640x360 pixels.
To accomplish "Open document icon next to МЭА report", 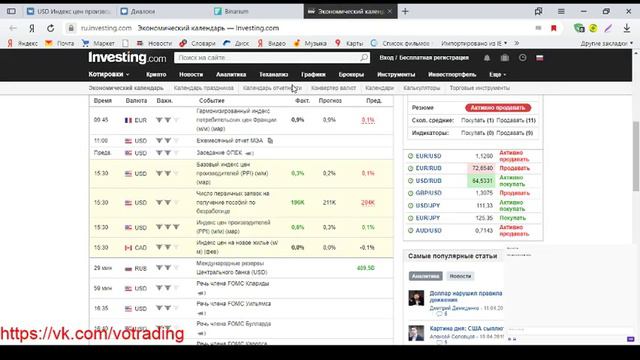I will (270, 140).
